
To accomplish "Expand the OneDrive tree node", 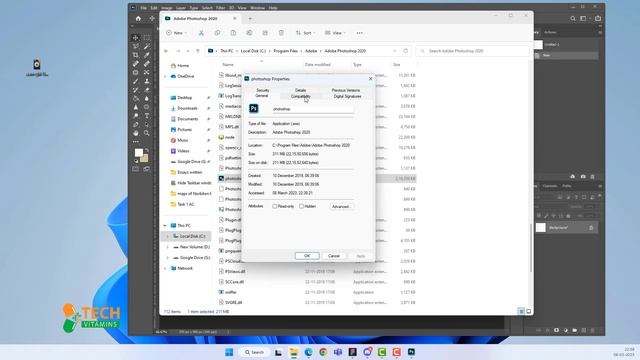I will 165,76.
